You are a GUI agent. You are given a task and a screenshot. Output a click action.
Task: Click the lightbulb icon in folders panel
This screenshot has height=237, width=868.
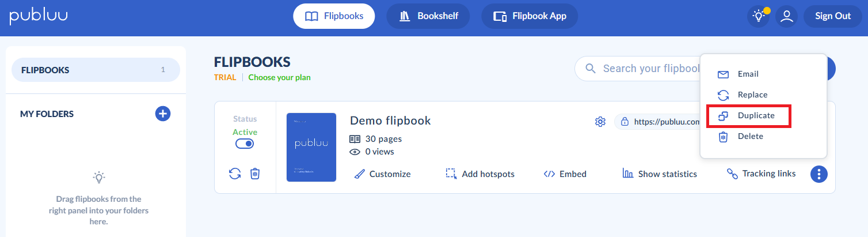pyautogui.click(x=99, y=177)
